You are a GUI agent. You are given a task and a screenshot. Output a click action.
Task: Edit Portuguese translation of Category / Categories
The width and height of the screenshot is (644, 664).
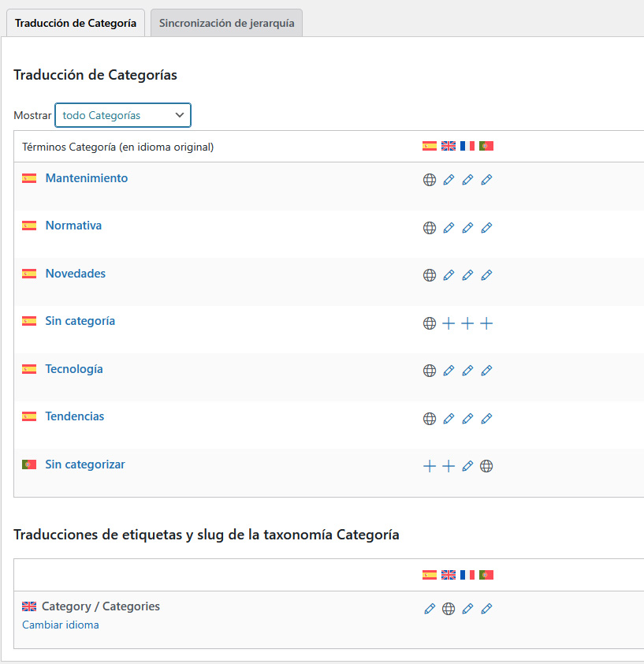click(486, 609)
